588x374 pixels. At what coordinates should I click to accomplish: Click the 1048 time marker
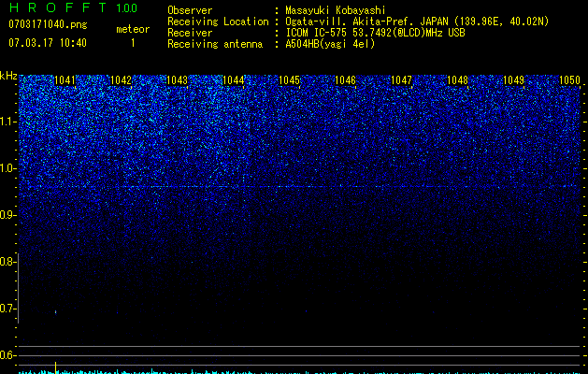click(x=457, y=80)
